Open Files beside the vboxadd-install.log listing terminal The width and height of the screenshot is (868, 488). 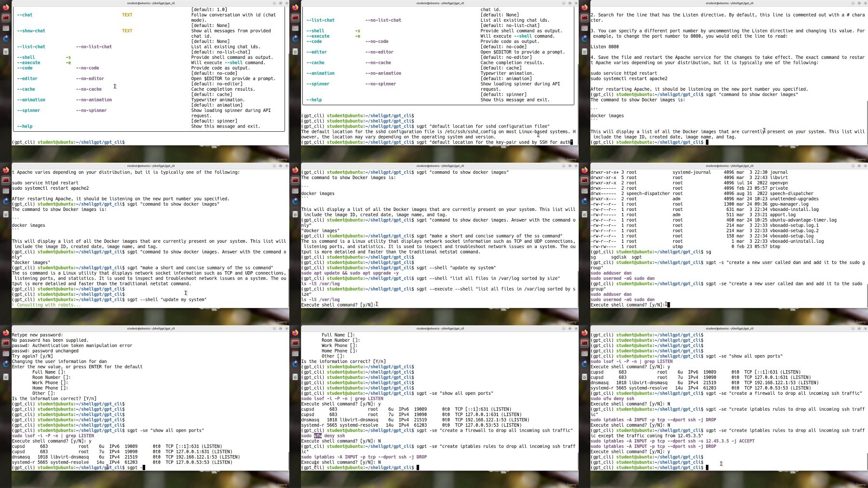(584, 191)
